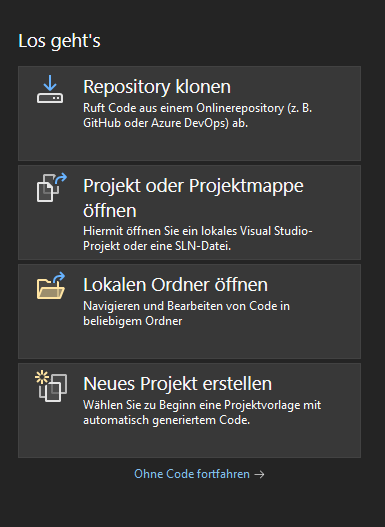Click the description mentioning GitHub oder Azure DevOps

pyautogui.click(x=198, y=115)
